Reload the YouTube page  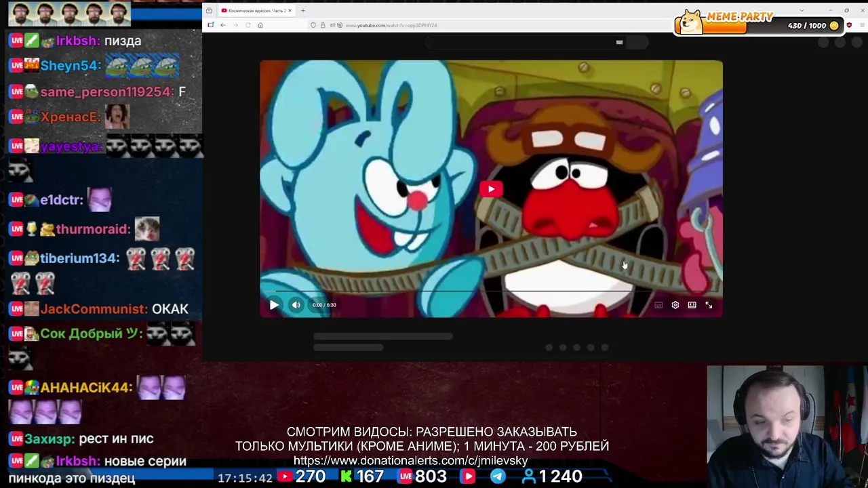click(248, 25)
